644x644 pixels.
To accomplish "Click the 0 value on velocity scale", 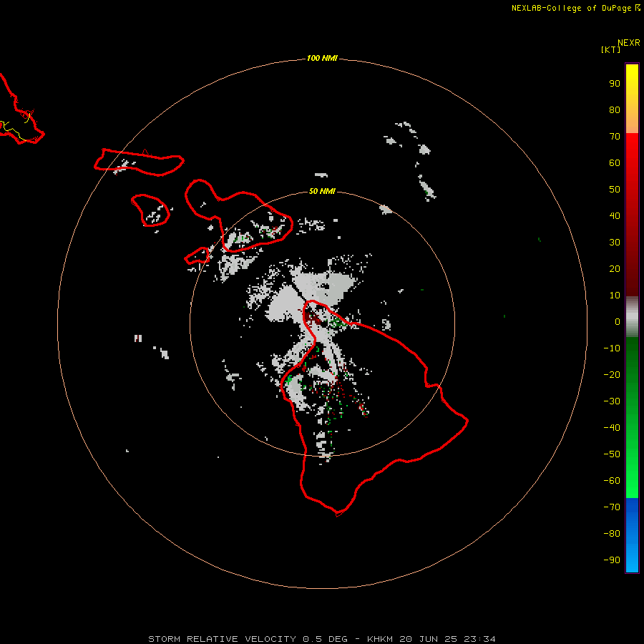I will (x=618, y=322).
